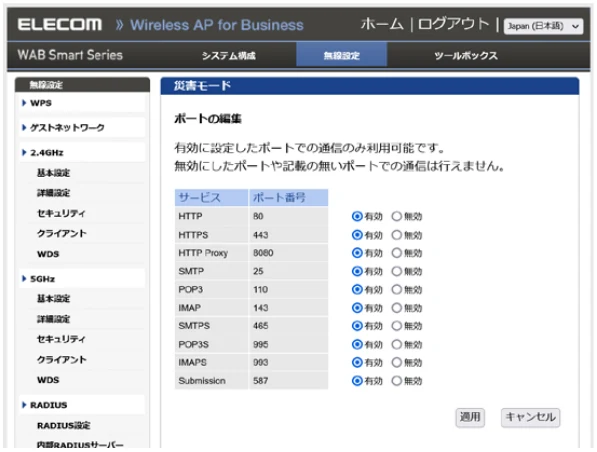Click the WAB Smart Series label
Screen dimensions: 597x452
(x=70, y=55)
